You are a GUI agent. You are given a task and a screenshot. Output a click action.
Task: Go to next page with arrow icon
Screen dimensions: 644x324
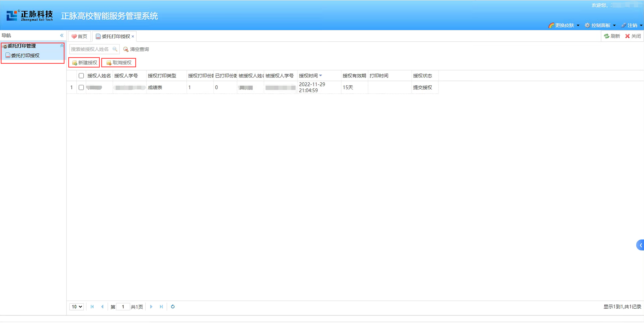[151, 307]
